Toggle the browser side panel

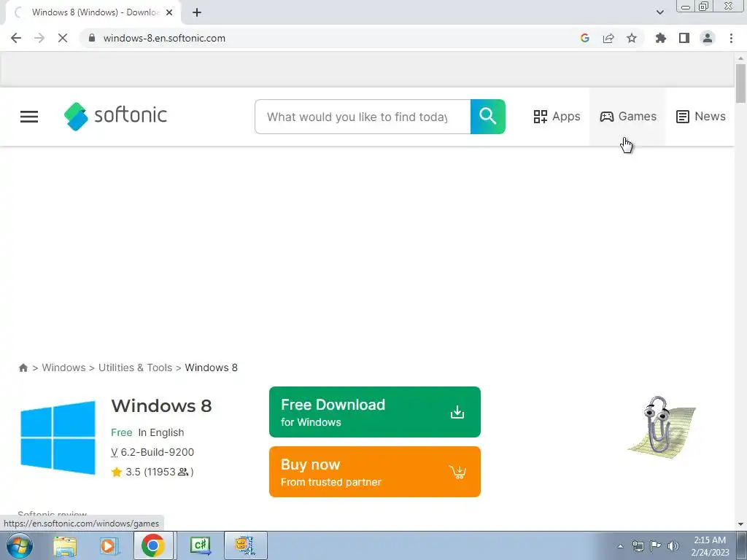click(x=684, y=38)
